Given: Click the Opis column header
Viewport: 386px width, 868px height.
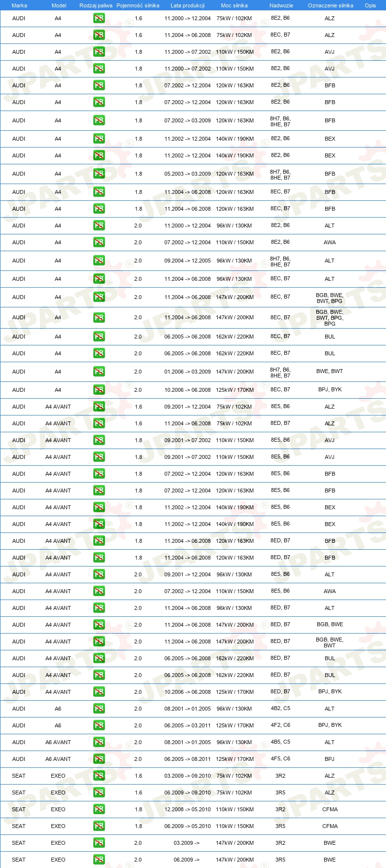Looking at the screenshot, I should pyautogui.click(x=370, y=5).
